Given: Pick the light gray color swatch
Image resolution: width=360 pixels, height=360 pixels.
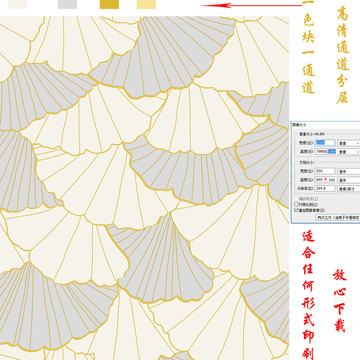Looking at the screenshot, I should (67, 4).
